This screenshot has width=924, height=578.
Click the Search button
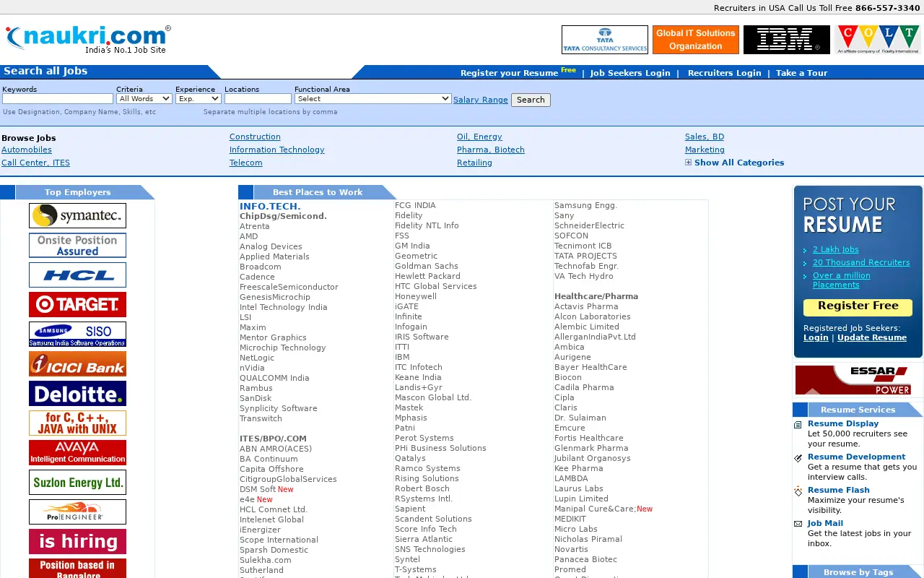pyautogui.click(x=531, y=100)
